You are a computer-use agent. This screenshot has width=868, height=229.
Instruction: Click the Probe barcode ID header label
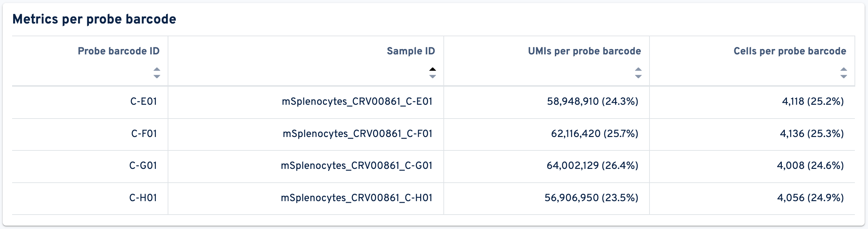[119, 51]
